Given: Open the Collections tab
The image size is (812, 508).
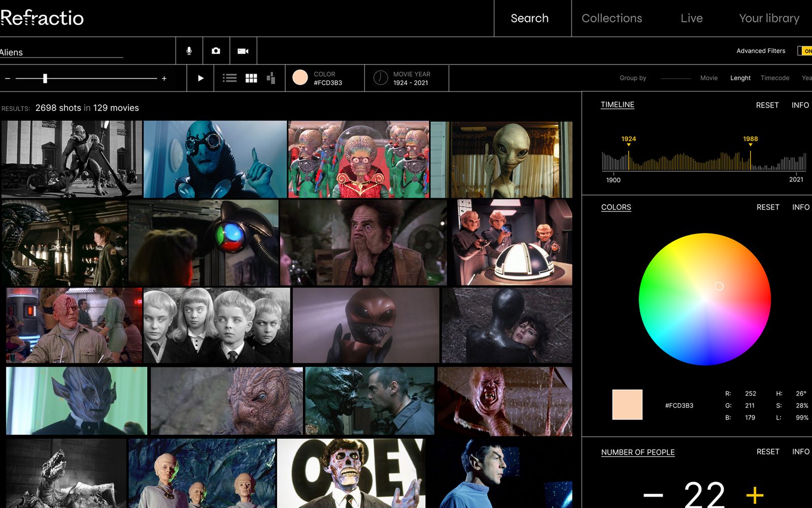Looking at the screenshot, I should (x=612, y=18).
